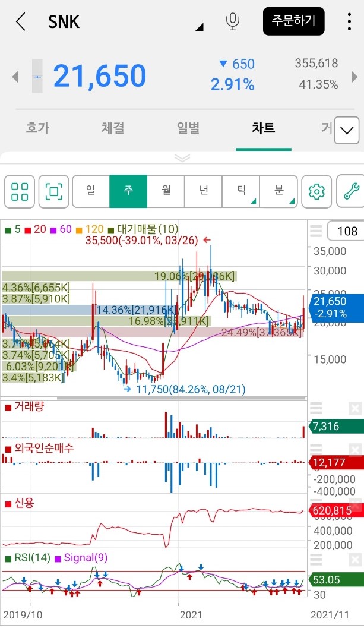This screenshot has width=364, height=628.
Task: Tap the Signal(9) legend label
Action: (81, 557)
